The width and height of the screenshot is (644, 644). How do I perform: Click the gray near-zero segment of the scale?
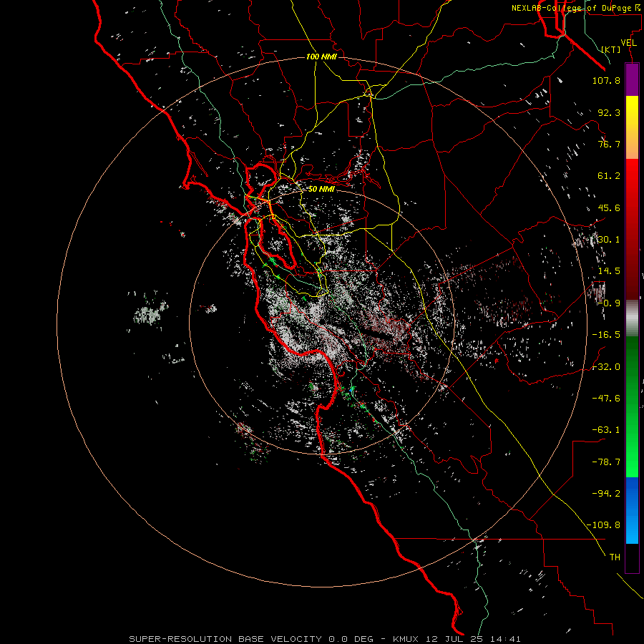[x=632, y=318]
